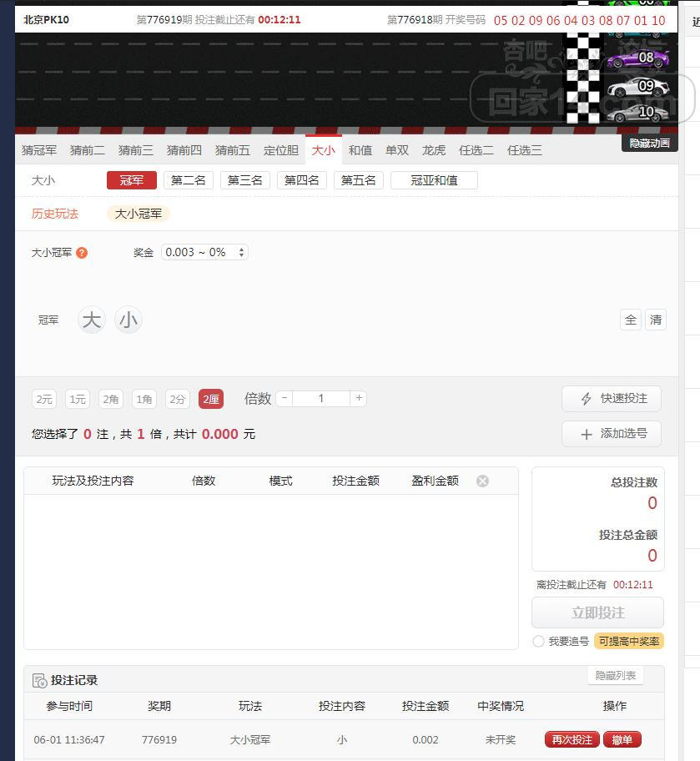Switch to the 猜前四 tab

pyautogui.click(x=184, y=150)
